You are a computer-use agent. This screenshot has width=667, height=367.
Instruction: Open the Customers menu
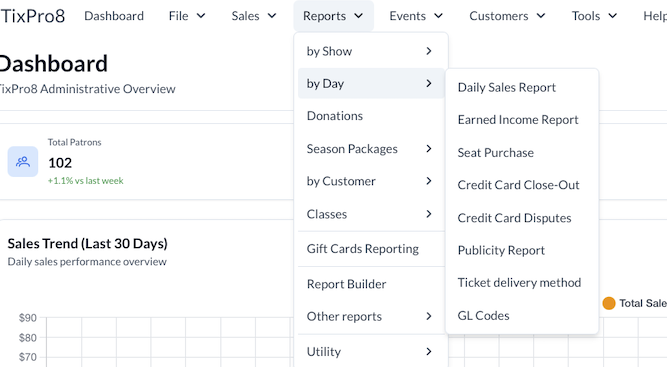[507, 16]
